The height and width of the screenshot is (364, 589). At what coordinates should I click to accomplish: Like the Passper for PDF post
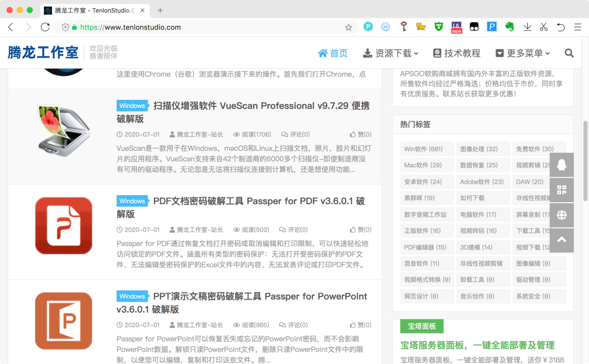[360, 230]
